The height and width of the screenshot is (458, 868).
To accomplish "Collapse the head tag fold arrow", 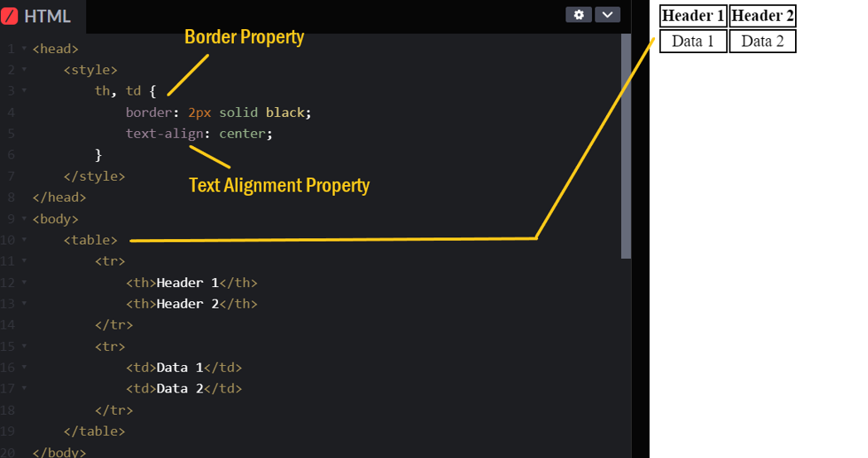I will tap(24, 49).
